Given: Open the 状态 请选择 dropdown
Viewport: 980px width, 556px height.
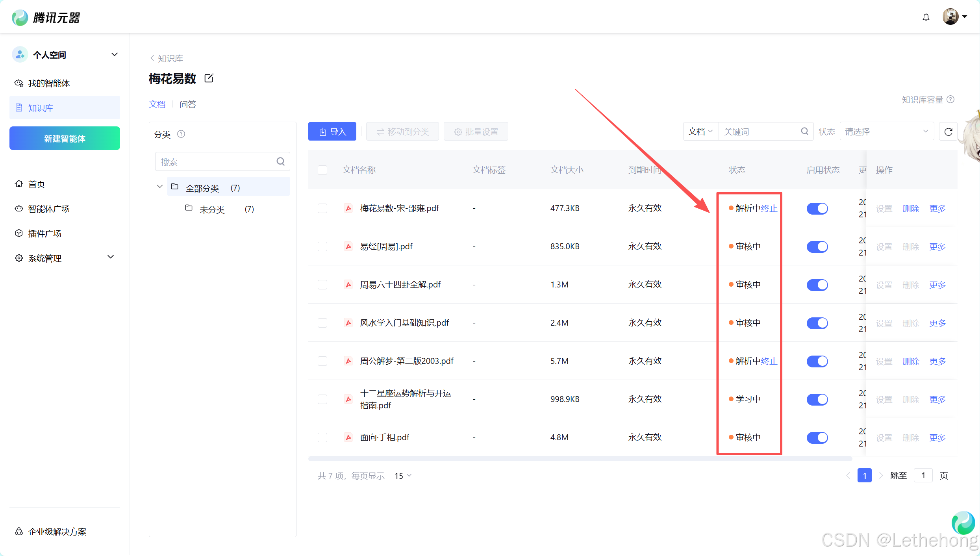Looking at the screenshot, I should (x=886, y=132).
